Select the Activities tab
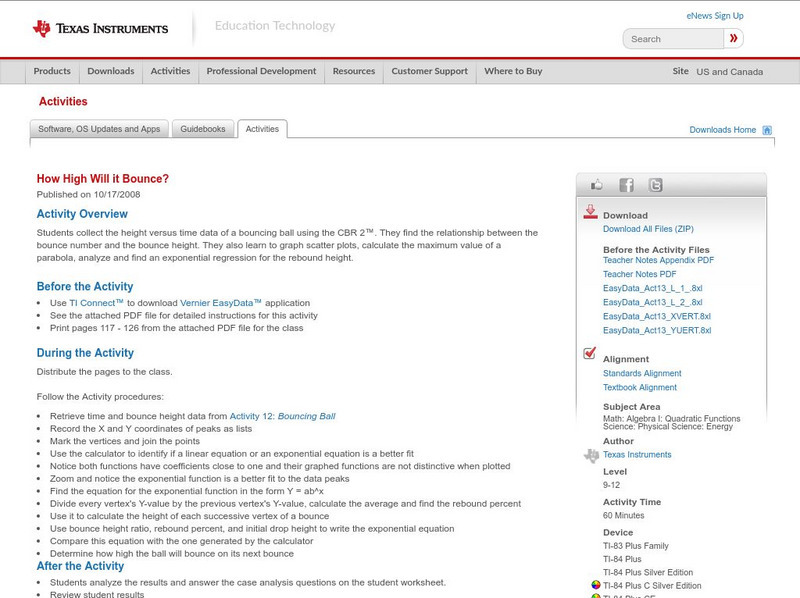Image resolution: width=800 pixels, height=598 pixels. [262, 129]
